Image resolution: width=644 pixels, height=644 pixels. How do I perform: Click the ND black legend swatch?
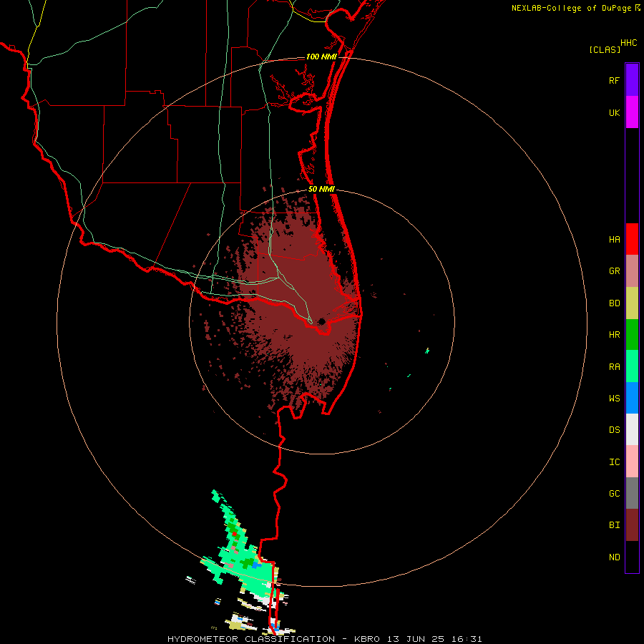coord(632,557)
